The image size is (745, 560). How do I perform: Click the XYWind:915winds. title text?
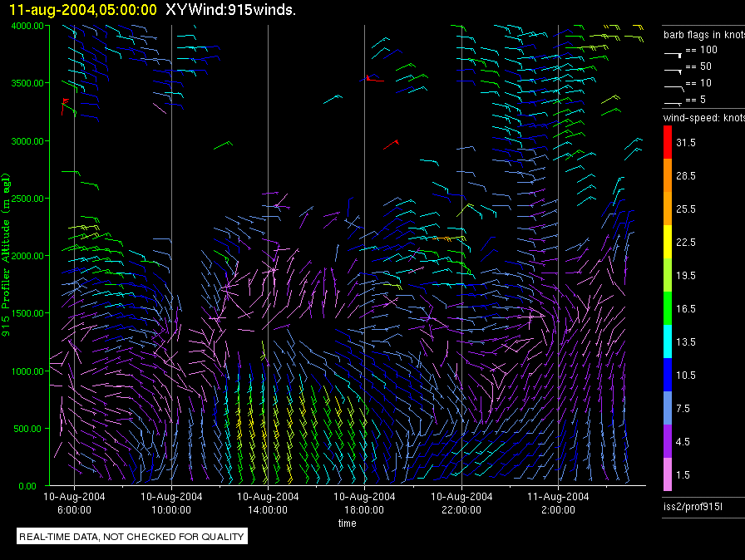coord(230,10)
